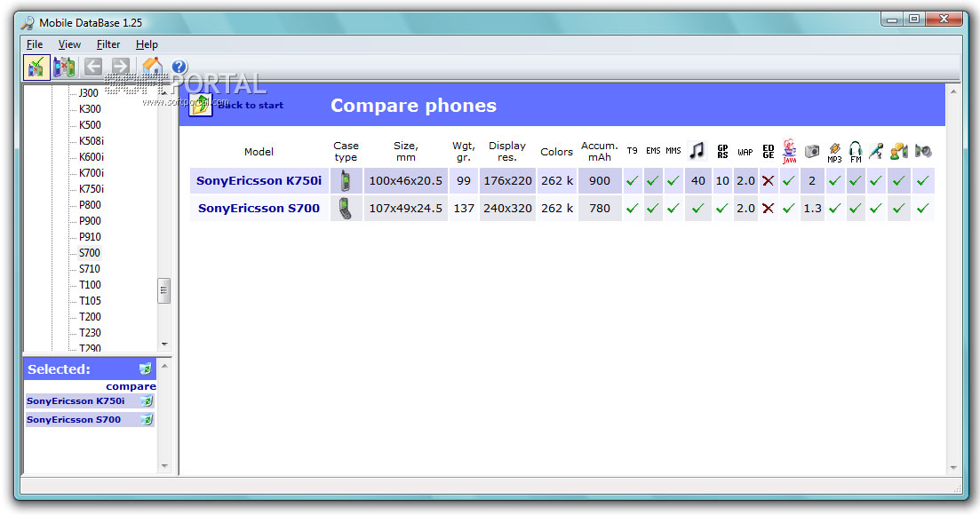Click the K750i EDGE red cross cell
This screenshot has width=980, height=515.
click(x=769, y=181)
